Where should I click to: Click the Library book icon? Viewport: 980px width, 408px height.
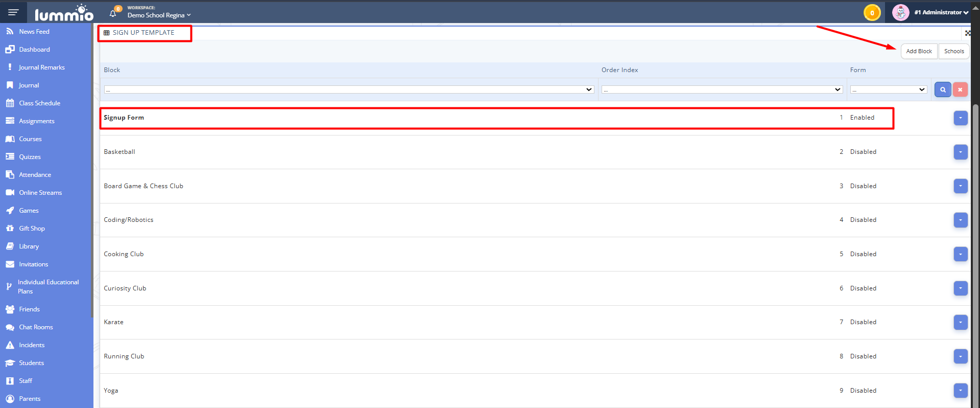click(x=10, y=246)
